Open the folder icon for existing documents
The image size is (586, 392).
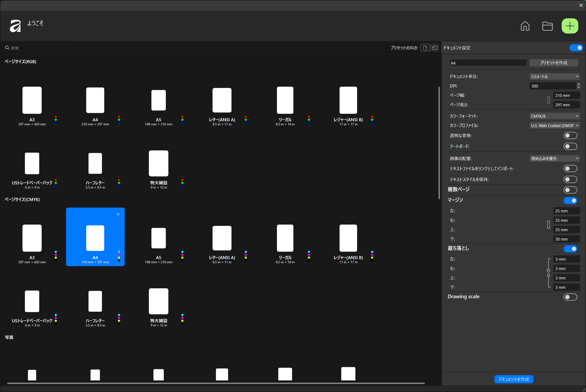tap(547, 26)
